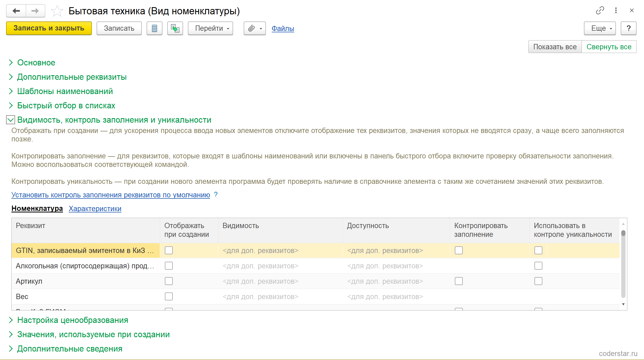Click Контролировать заполнение column header
This screenshot has width=644, height=360.
pyautogui.click(x=489, y=230)
